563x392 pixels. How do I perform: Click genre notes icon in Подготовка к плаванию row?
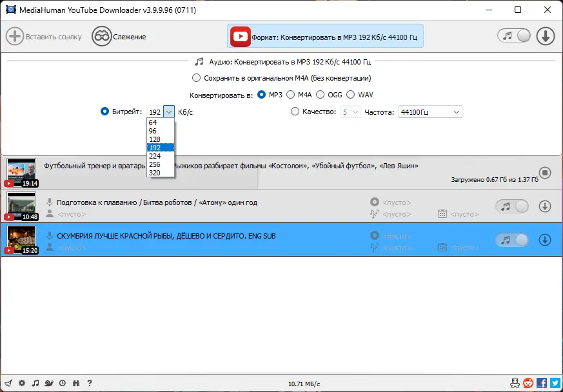click(375, 214)
